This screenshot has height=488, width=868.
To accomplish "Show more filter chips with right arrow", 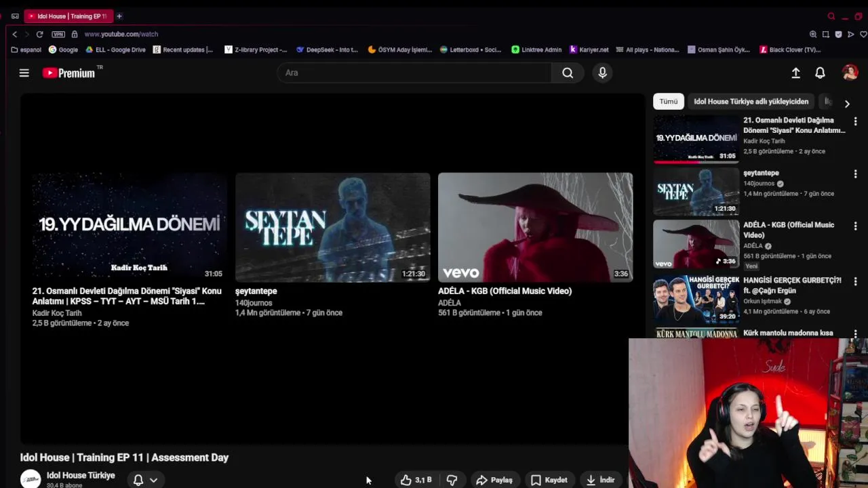I will 847,104.
